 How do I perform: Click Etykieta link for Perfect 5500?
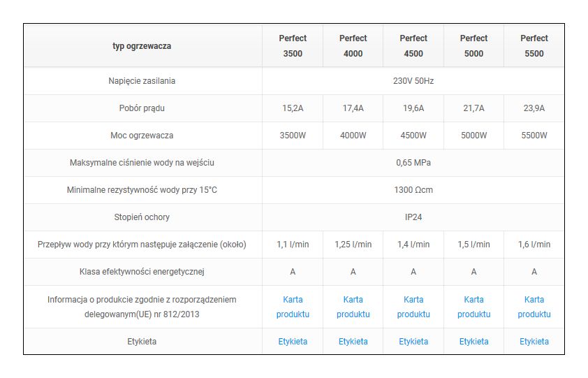[534, 342]
